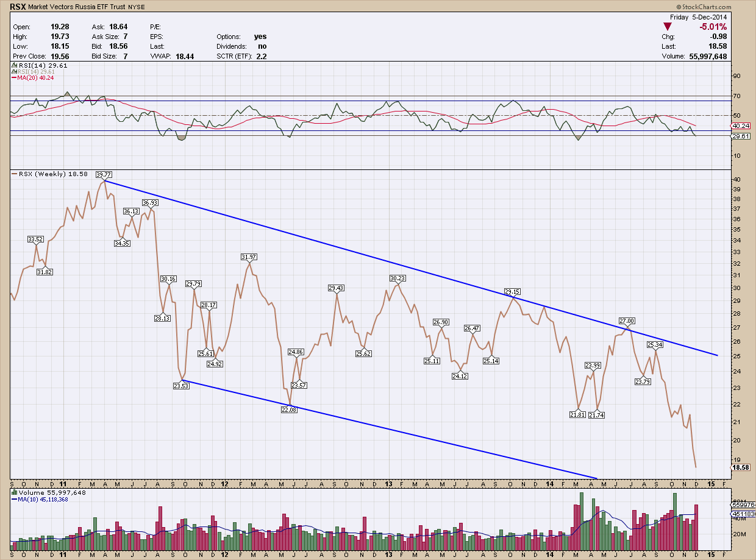Click the 29.15 price label
This screenshot has height=560, width=756.
pos(512,291)
